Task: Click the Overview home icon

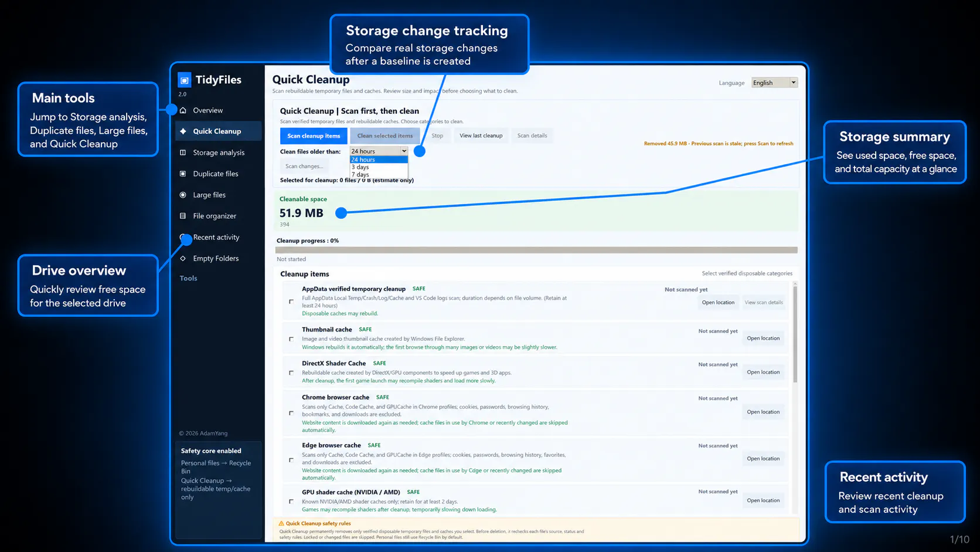Action: (183, 110)
